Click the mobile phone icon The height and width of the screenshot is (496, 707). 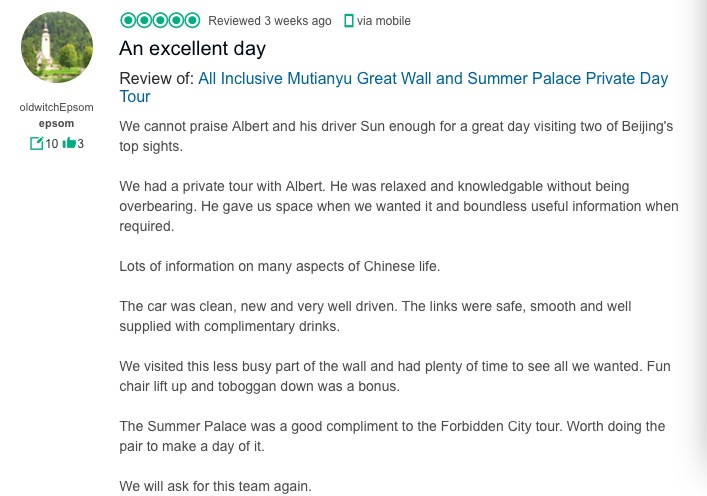[x=348, y=21]
